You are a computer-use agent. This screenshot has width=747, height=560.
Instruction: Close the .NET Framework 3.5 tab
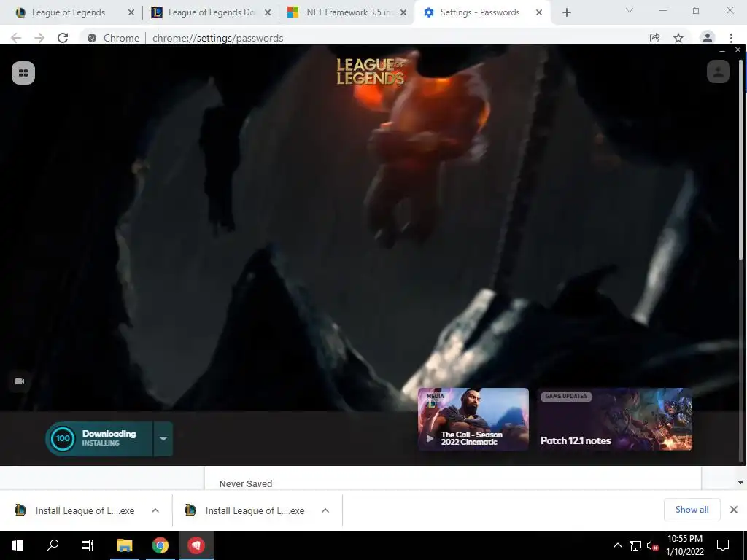[403, 12]
